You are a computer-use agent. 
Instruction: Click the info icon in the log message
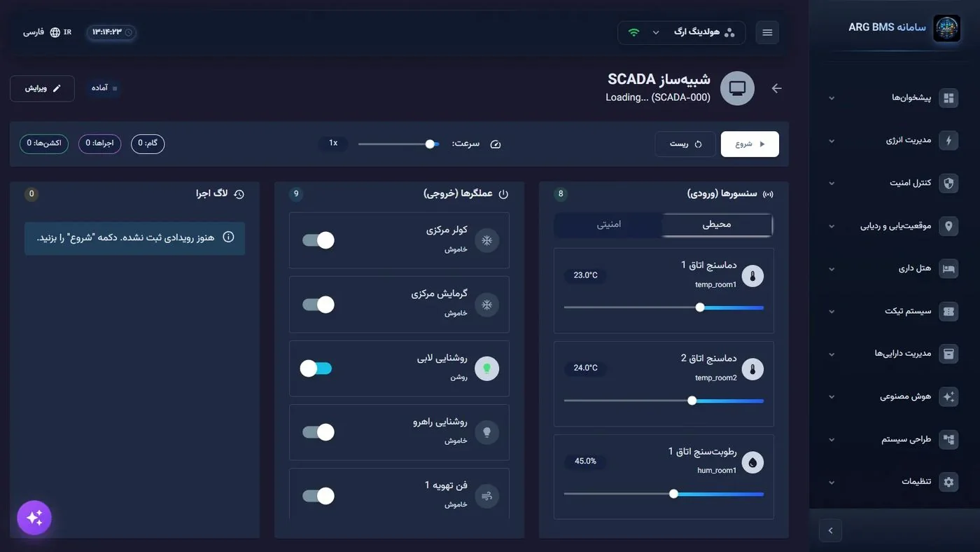pos(228,237)
